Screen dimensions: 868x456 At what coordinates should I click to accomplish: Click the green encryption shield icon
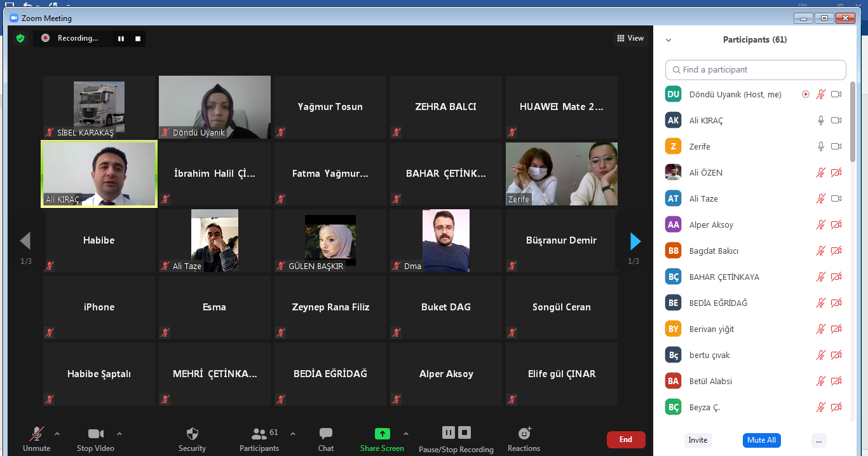point(20,38)
